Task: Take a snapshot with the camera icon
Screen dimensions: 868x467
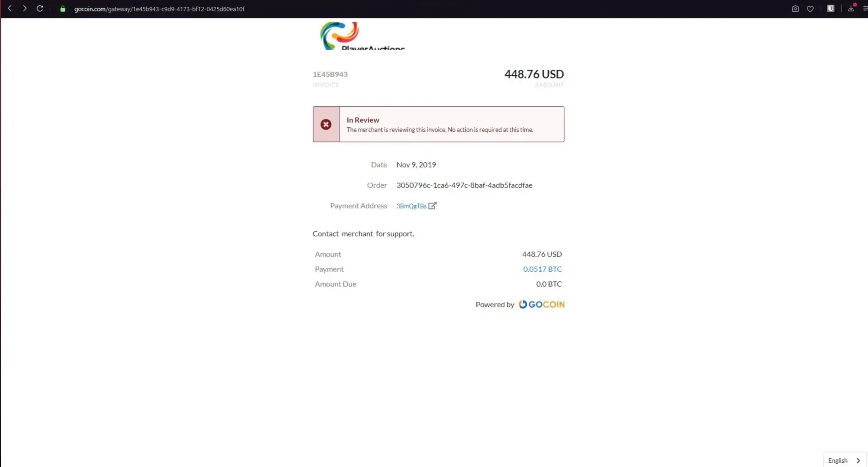Action: tap(795, 9)
